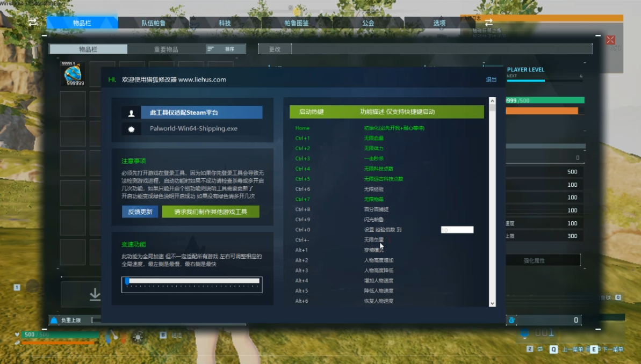The image size is (641, 364).
Task: Open the 帕鲁图鉴 tab
Action: (297, 23)
